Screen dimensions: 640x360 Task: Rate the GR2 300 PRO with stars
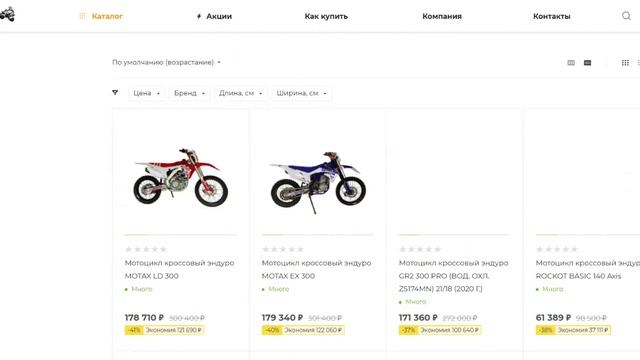click(420, 249)
